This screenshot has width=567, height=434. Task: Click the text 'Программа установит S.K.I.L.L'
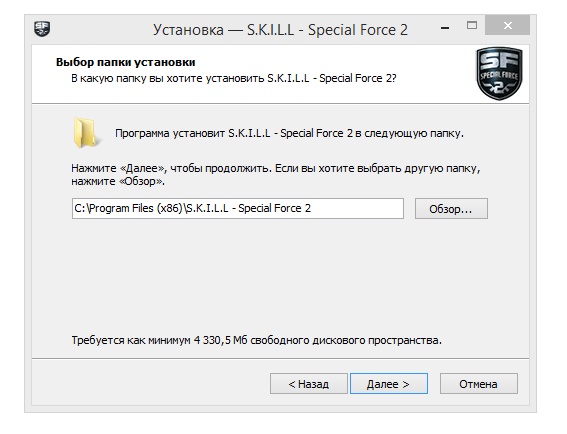193,133
